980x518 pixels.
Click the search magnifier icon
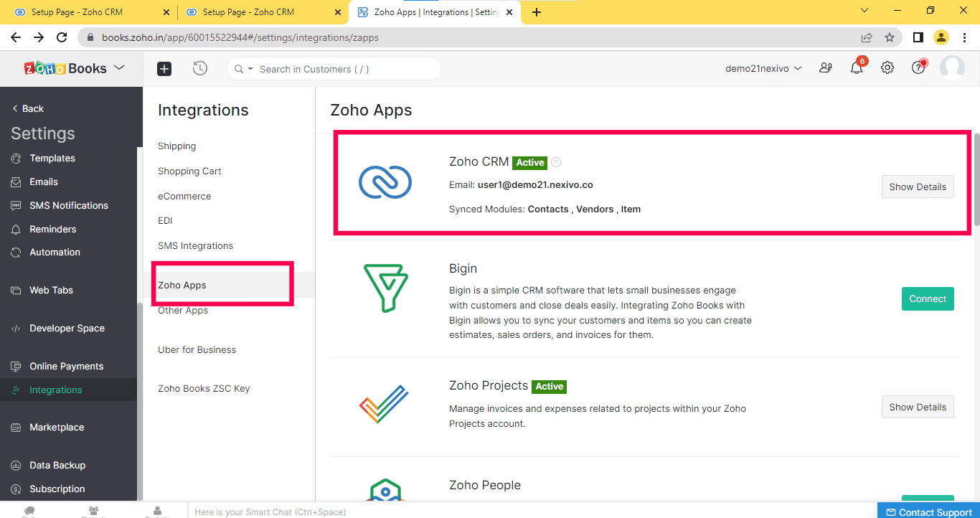[238, 69]
